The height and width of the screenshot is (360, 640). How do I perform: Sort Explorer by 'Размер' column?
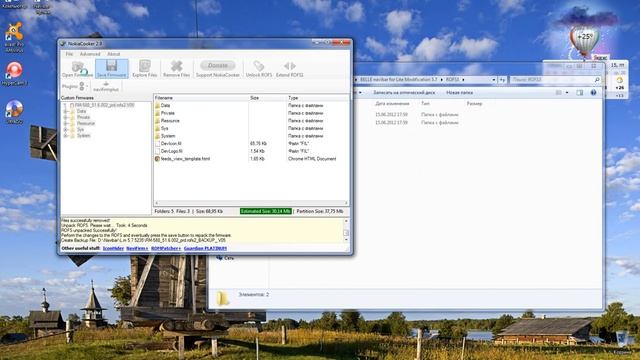pos(474,104)
